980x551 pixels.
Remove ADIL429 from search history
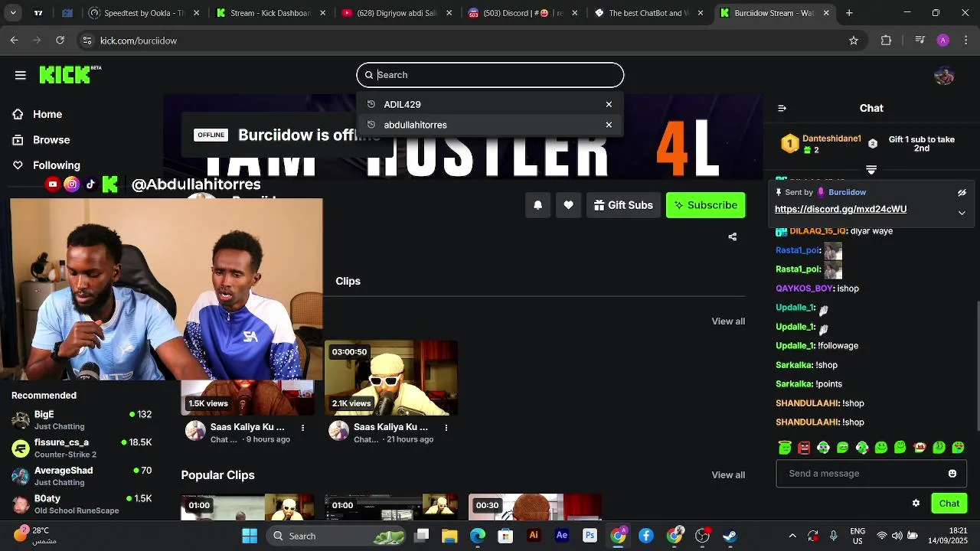tap(609, 104)
